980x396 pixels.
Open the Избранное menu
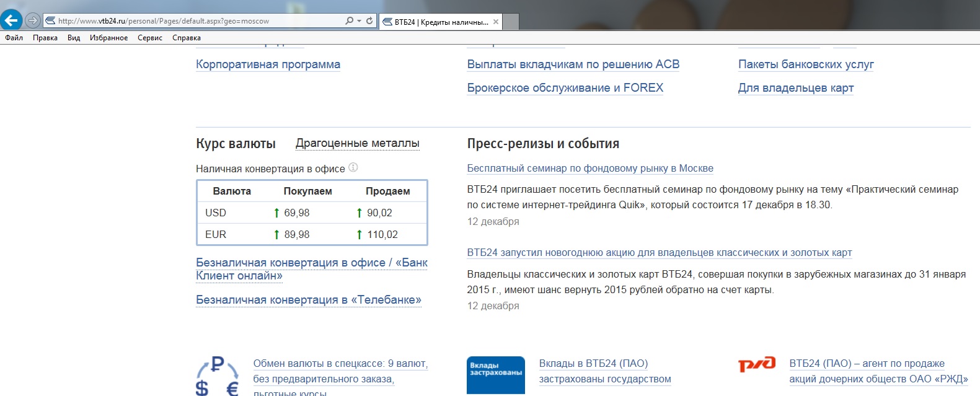[108, 38]
